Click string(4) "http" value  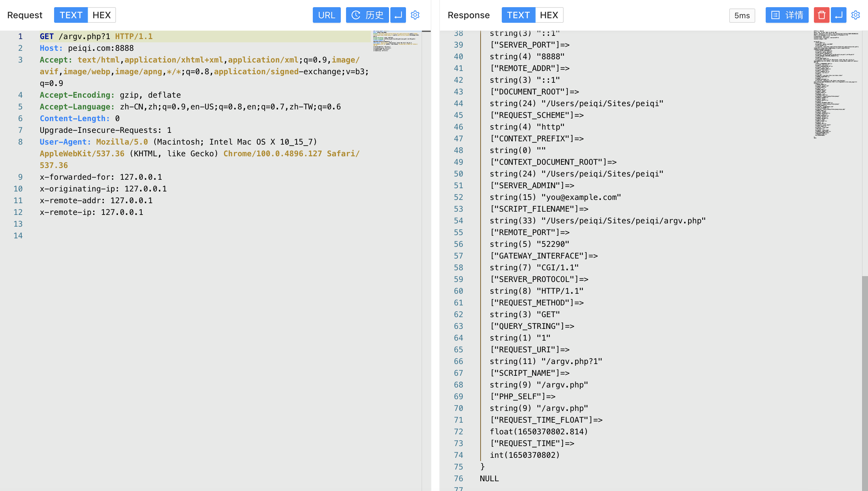point(527,127)
